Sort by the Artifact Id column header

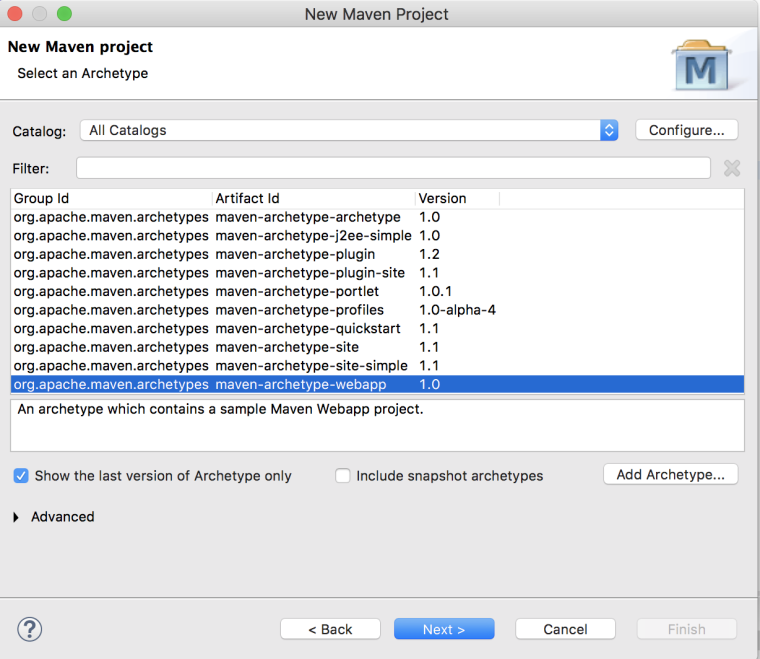click(314, 198)
